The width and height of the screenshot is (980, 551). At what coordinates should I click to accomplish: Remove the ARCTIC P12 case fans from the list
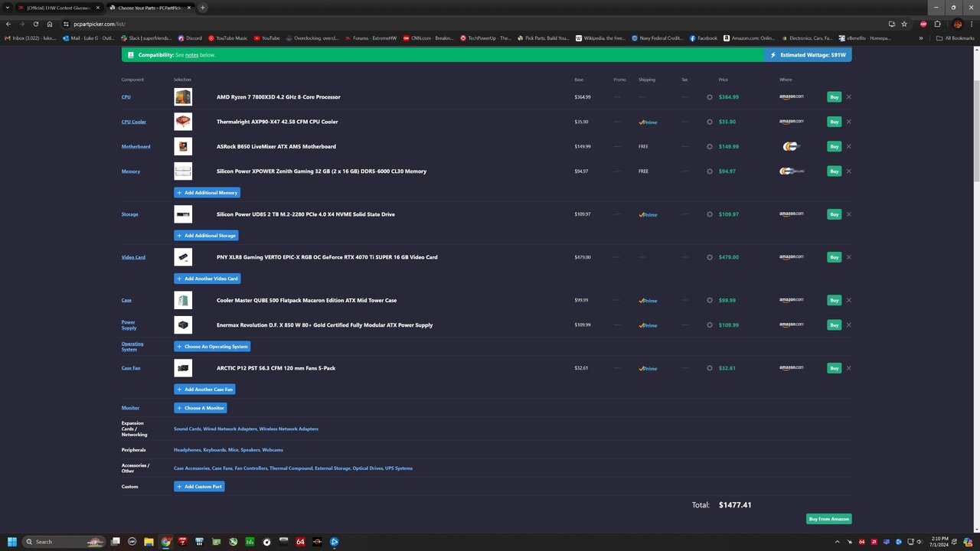click(x=849, y=368)
